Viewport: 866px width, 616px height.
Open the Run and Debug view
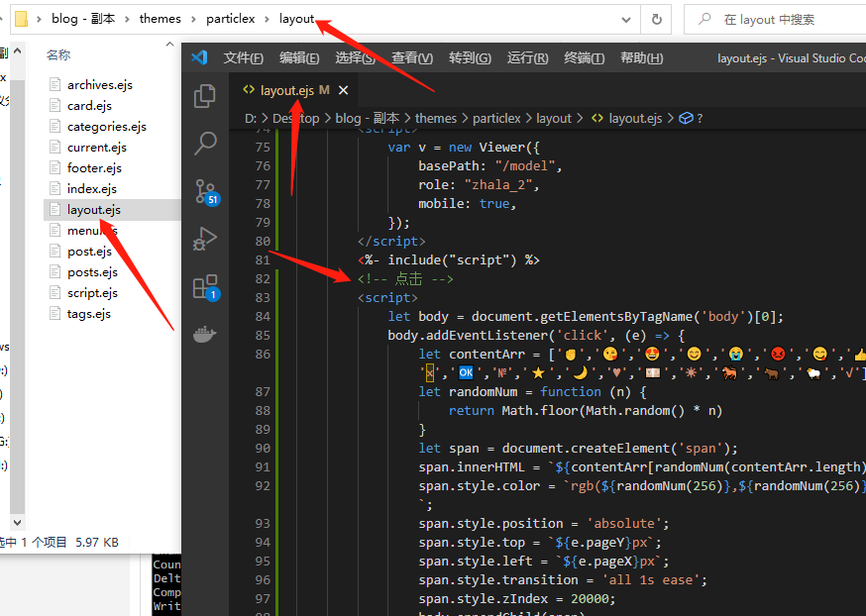[205, 239]
